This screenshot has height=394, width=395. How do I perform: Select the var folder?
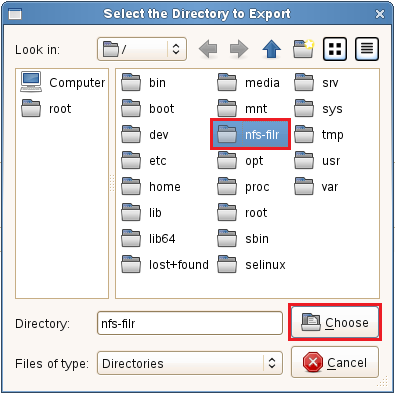[x=316, y=186]
